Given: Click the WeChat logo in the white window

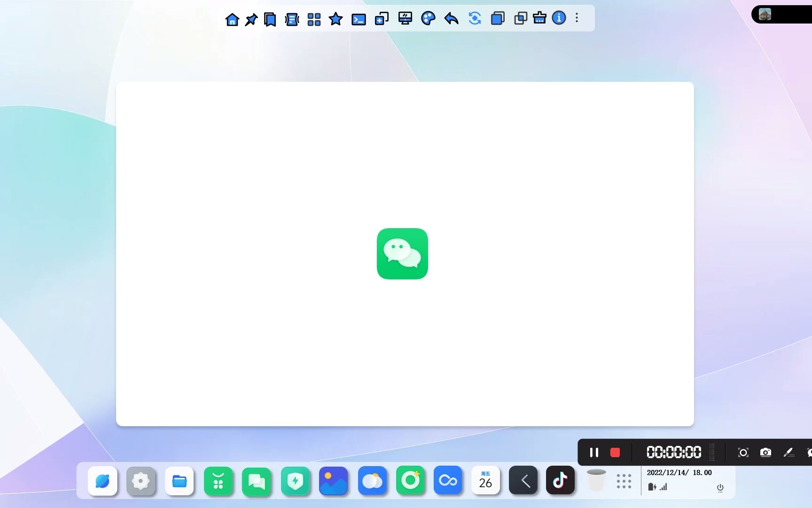Looking at the screenshot, I should click(x=402, y=254).
